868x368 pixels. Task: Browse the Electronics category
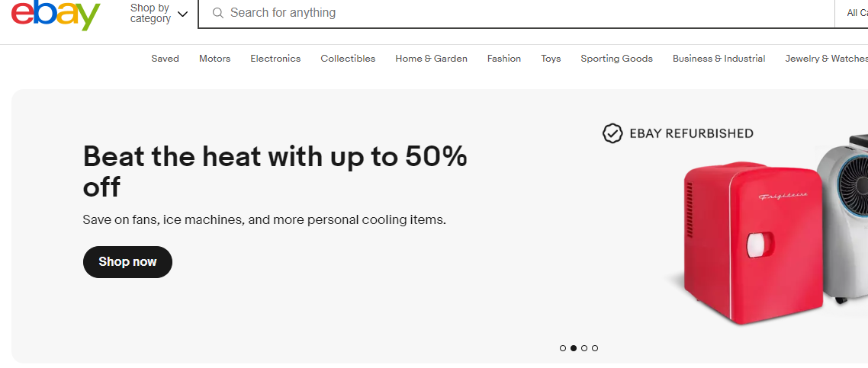click(x=275, y=59)
